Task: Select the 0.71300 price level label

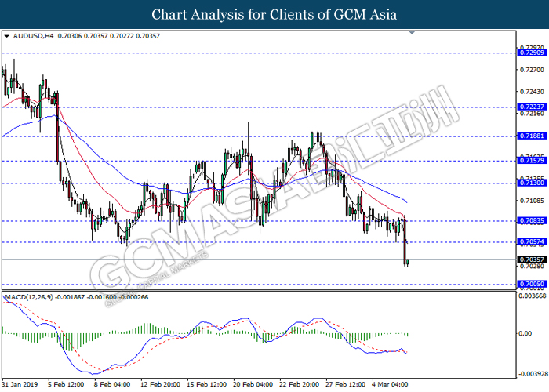Action: coord(532,183)
